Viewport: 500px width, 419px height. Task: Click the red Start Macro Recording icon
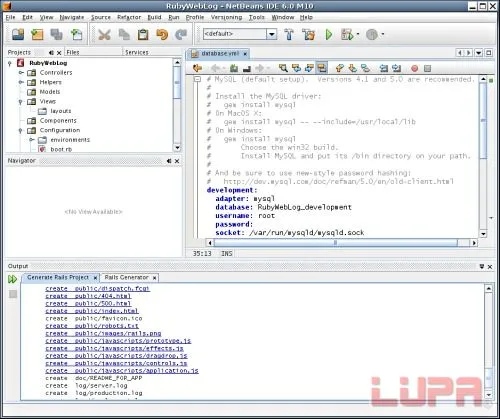[x=414, y=68]
